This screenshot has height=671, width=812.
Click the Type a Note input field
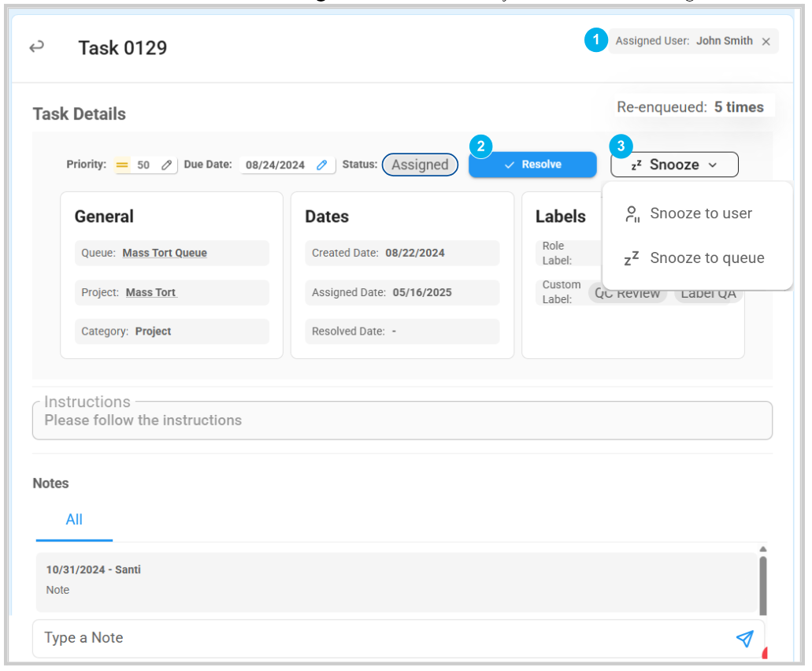tap(378, 638)
